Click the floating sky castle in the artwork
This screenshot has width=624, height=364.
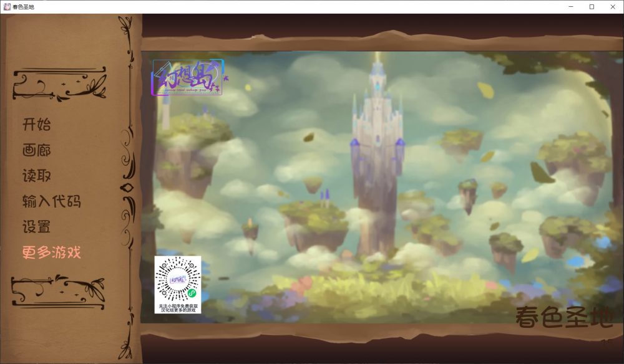(376, 125)
